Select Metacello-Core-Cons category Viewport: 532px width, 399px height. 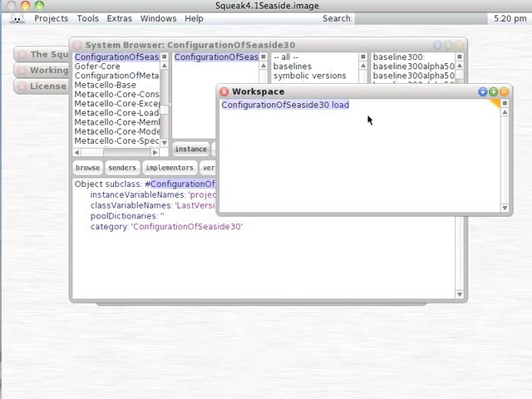point(116,94)
